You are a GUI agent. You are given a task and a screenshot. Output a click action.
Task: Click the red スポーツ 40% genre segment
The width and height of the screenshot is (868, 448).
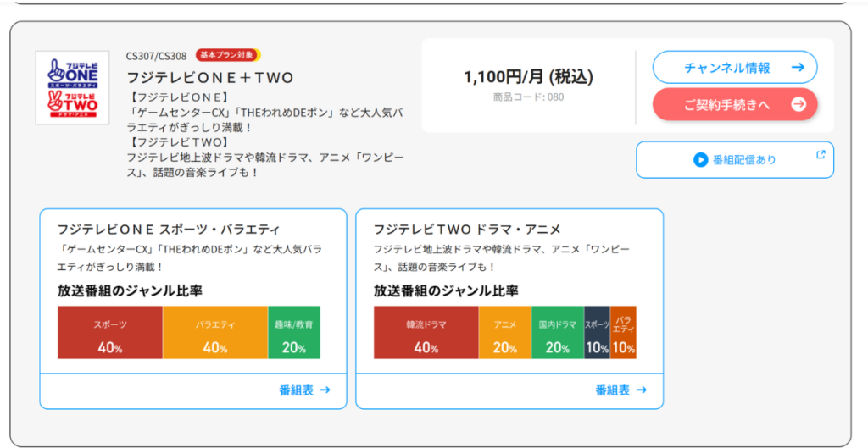[109, 333]
